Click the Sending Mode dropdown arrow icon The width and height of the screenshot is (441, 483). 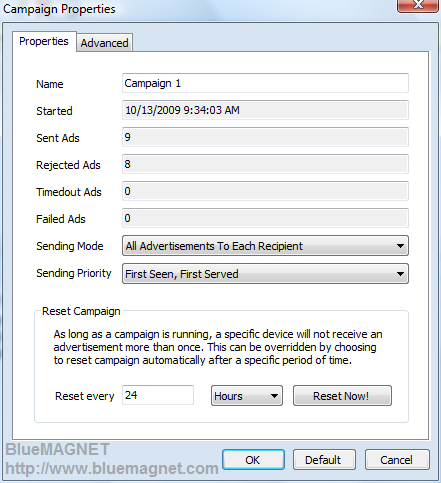tap(400, 246)
